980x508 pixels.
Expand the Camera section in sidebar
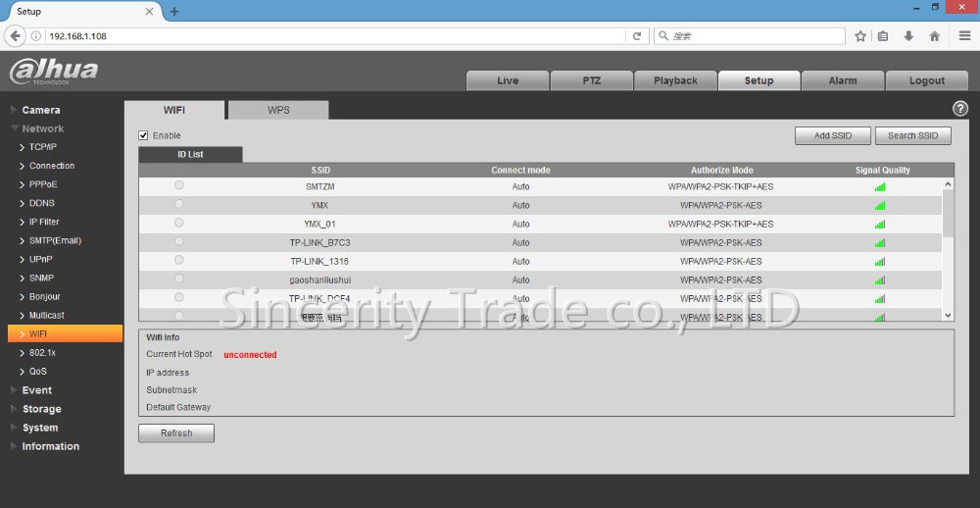40,110
